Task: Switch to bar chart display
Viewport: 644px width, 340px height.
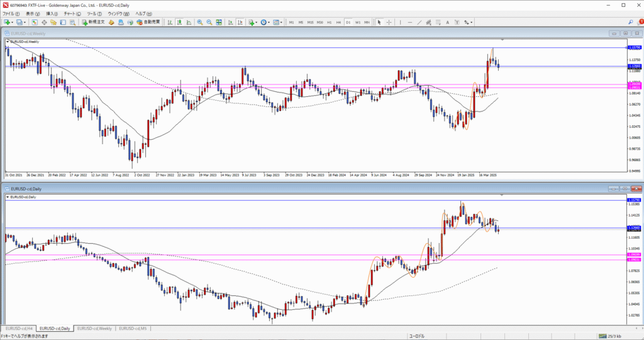Action: (x=170, y=22)
